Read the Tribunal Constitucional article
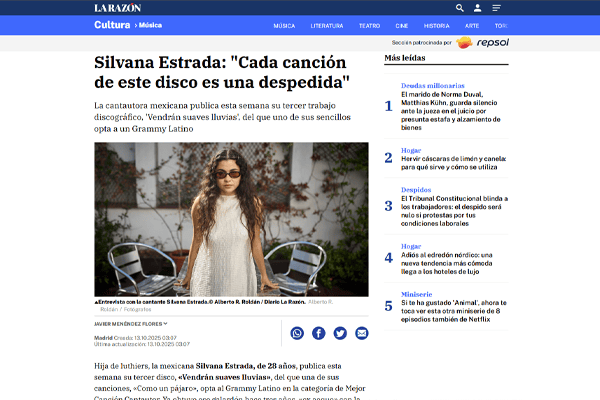 (447, 206)
